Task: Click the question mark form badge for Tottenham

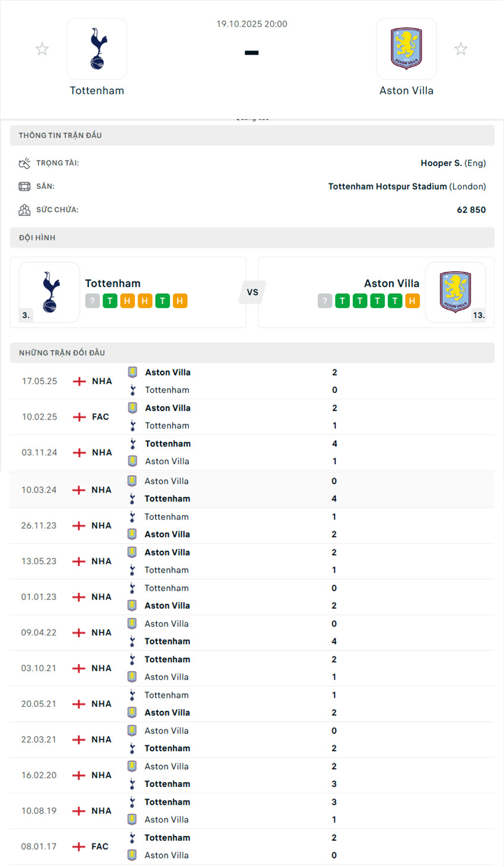Action: pos(92,301)
